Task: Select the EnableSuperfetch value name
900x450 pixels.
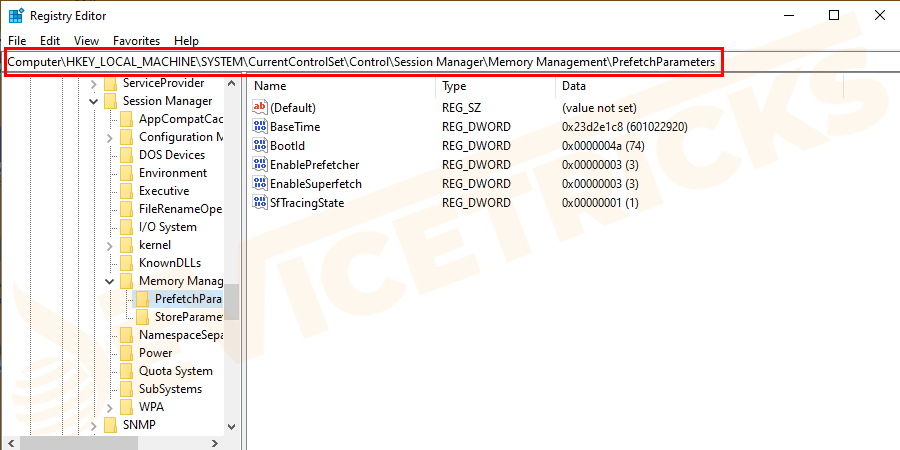Action: [x=316, y=184]
